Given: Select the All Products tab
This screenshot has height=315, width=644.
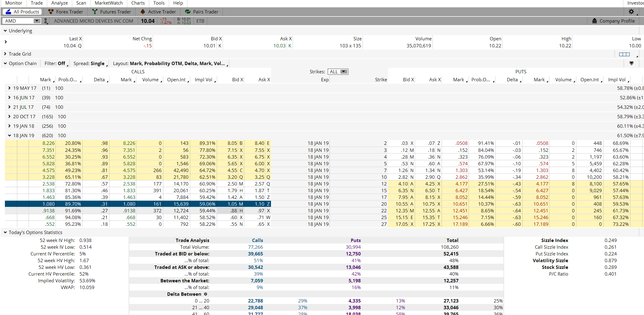Looking at the screenshot, I should tap(23, 12).
